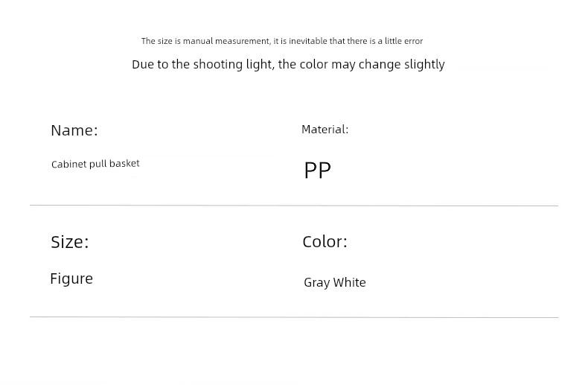Click the "Cabinet pull basket" product name

click(x=95, y=164)
